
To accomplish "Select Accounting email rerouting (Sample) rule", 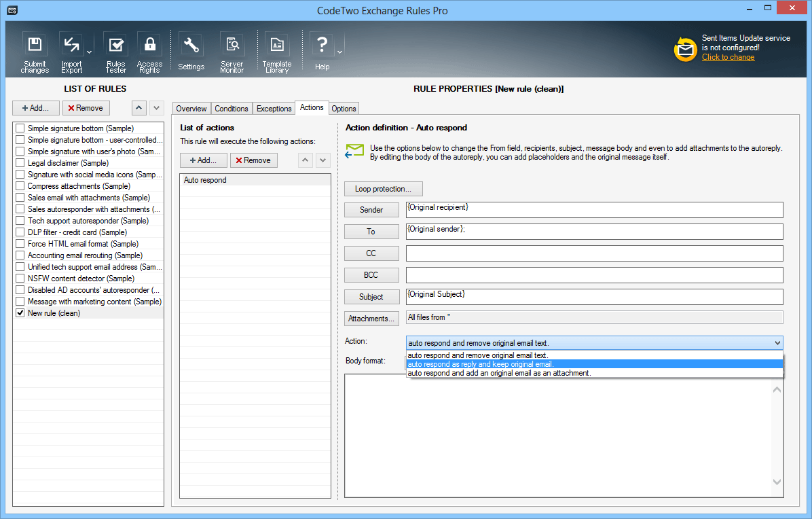I will tap(85, 255).
